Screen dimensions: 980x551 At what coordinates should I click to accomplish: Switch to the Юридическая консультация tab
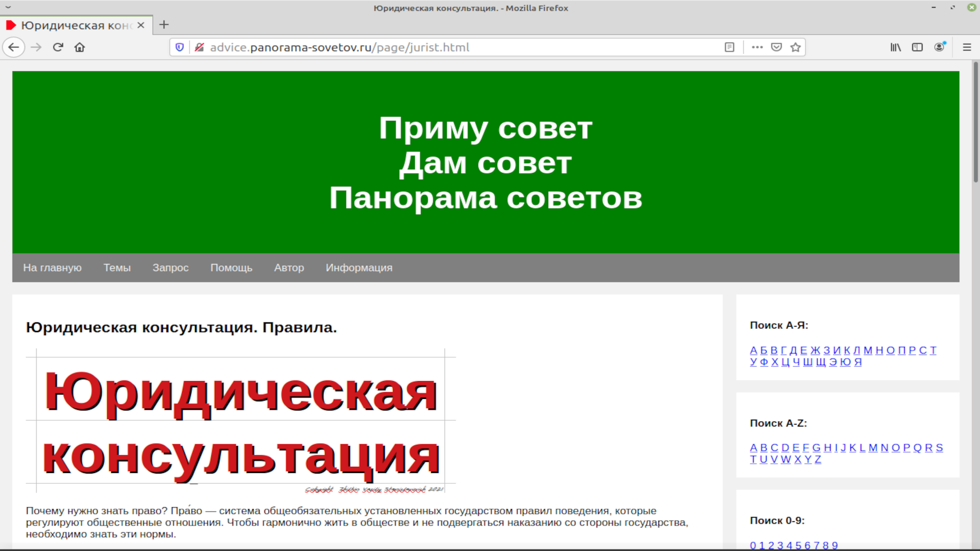[x=71, y=24]
